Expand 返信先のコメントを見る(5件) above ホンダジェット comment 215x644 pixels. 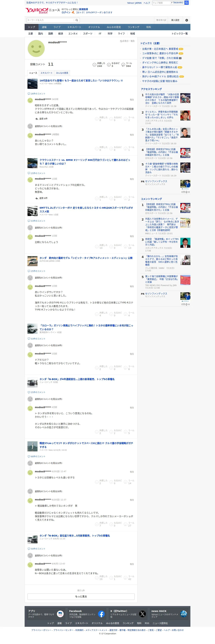click(x=48, y=491)
